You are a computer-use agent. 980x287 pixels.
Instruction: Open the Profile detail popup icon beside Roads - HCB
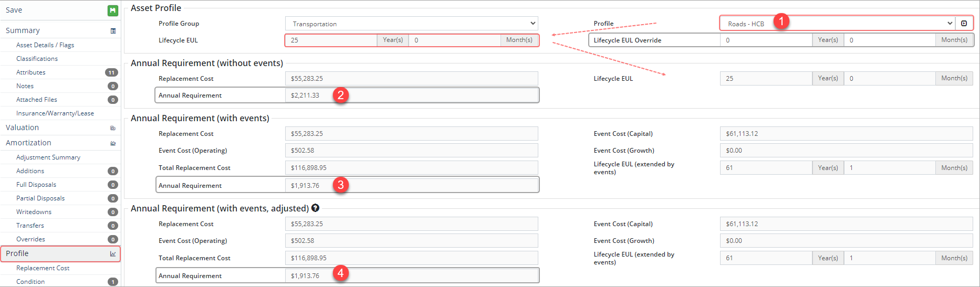pyautogui.click(x=964, y=24)
